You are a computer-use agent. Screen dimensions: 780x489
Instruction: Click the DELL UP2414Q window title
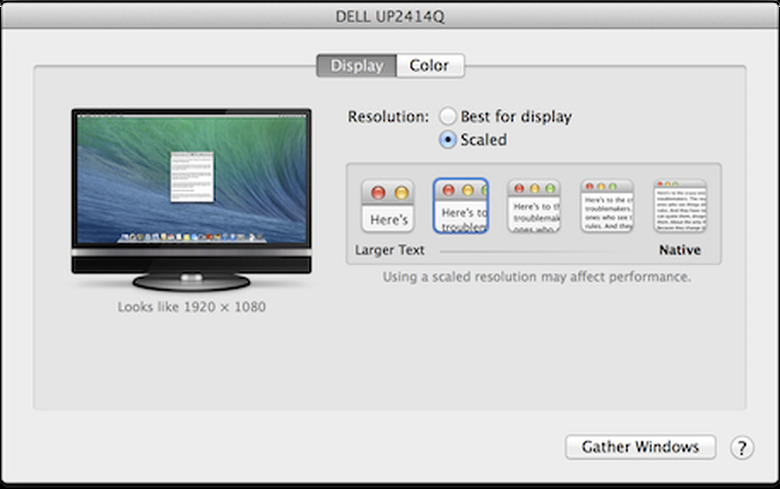390,17
